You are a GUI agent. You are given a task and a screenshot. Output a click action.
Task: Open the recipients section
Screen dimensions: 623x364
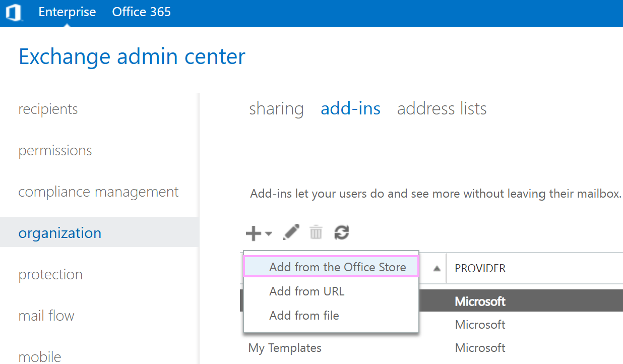click(x=48, y=108)
